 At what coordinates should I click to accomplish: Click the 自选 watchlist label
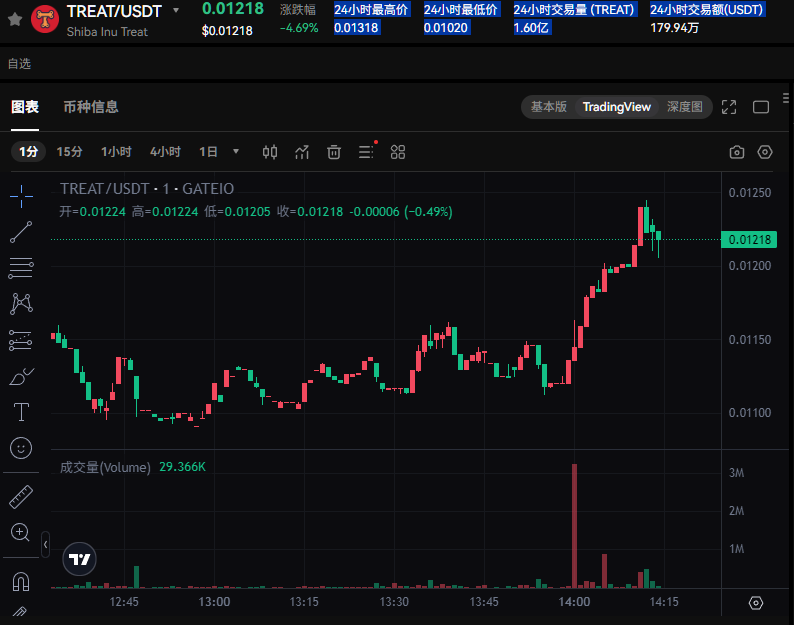coord(19,64)
